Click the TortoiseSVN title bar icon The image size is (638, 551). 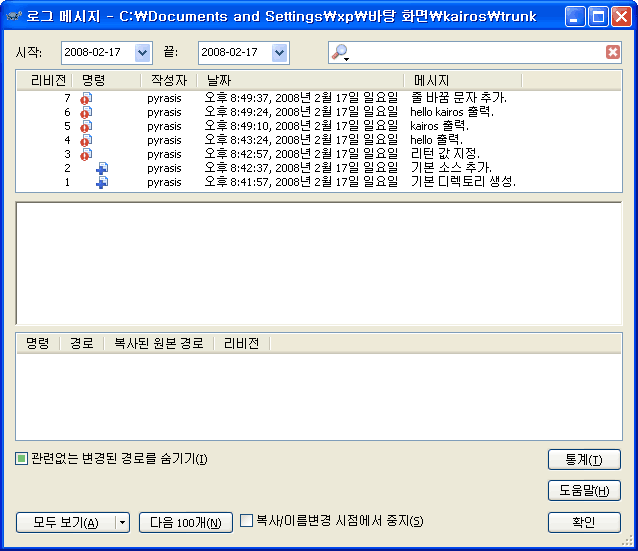point(14,16)
